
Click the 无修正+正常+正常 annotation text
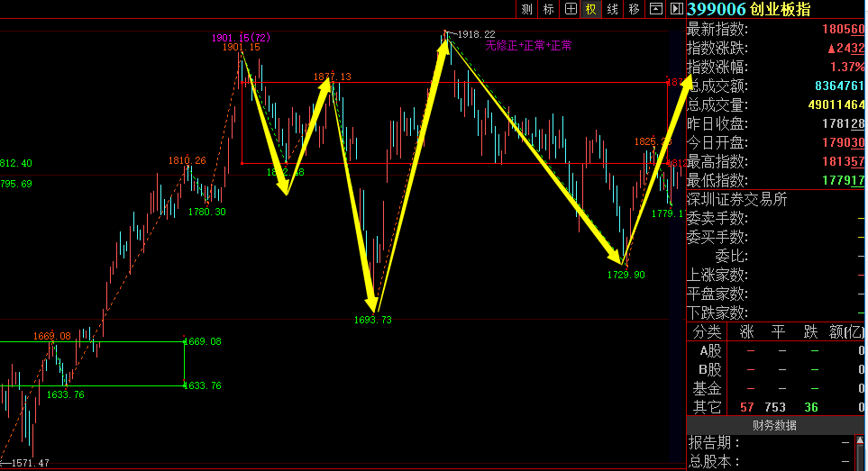tap(528, 45)
